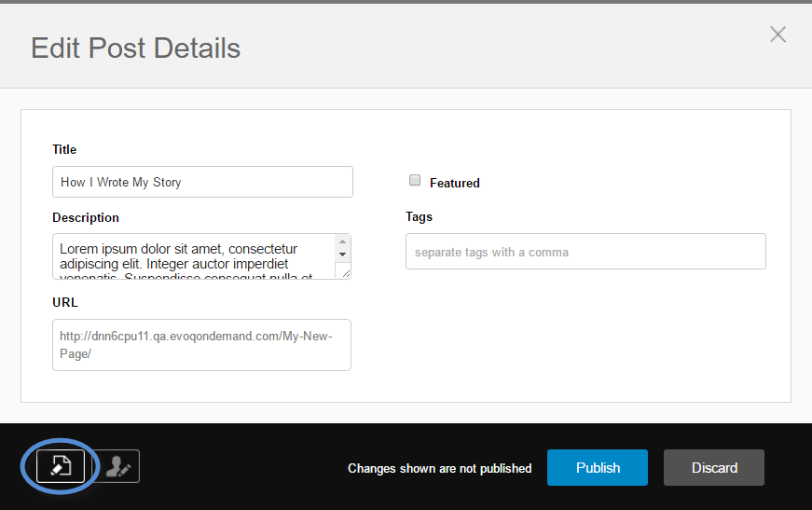Viewport: 812px width, 510px height.
Task: Click the 'Edit Post Details' heading
Action: coord(136,48)
